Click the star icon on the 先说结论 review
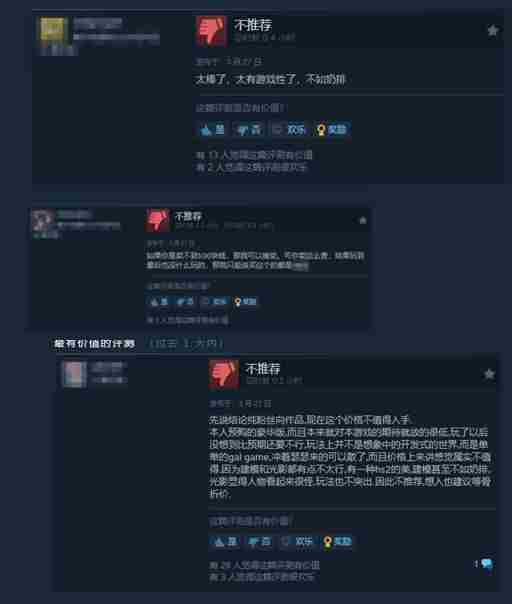512x604 pixels. click(x=489, y=374)
